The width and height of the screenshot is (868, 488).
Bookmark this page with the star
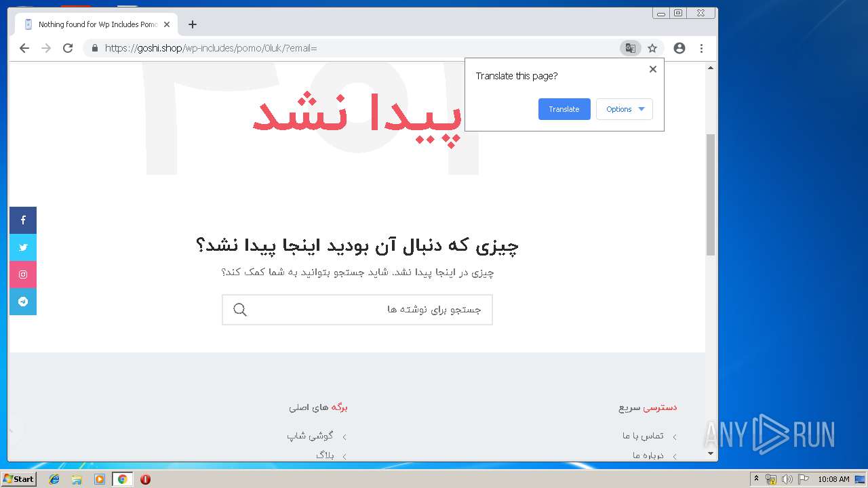pos(652,48)
